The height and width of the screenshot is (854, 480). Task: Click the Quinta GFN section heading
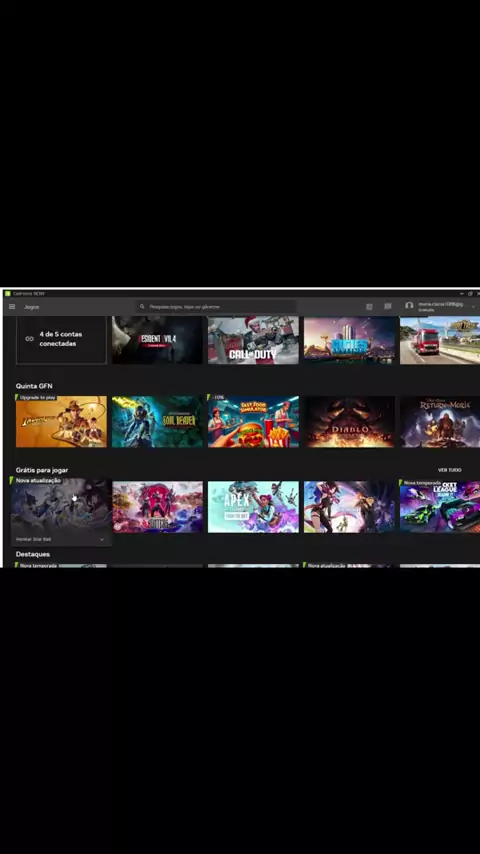34,386
